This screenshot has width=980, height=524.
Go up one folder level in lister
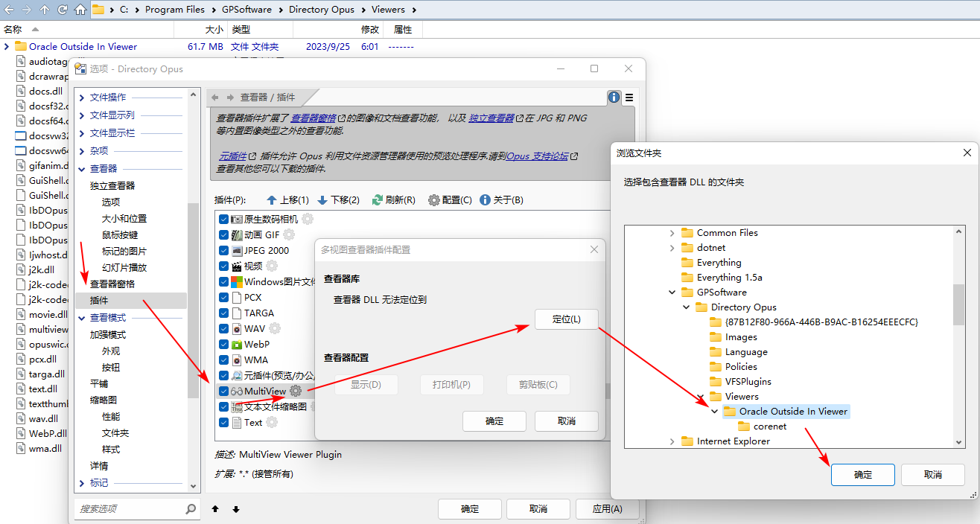click(x=45, y=10)
